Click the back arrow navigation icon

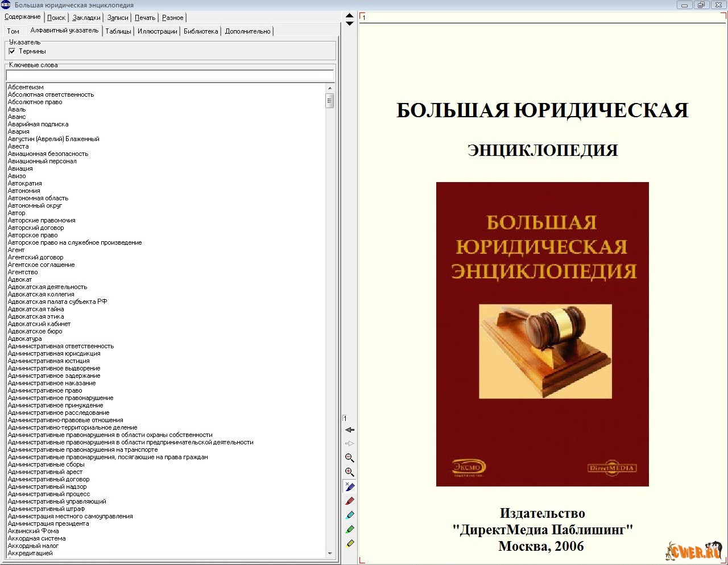(350, 430)
